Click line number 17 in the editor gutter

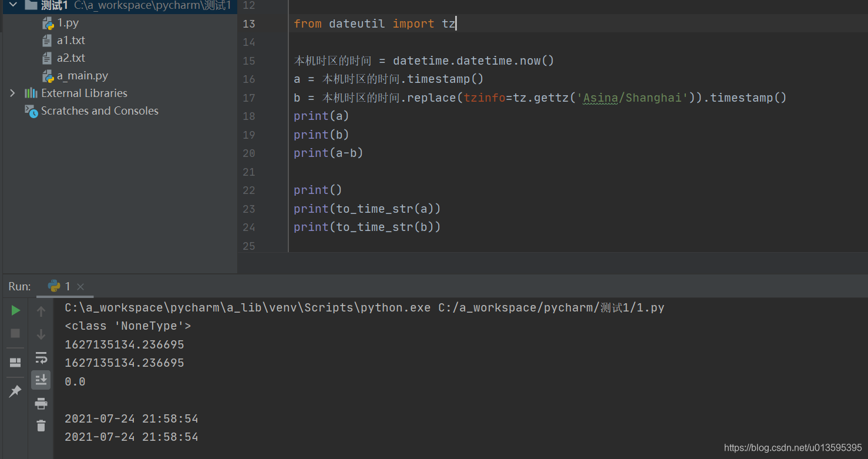pyautogui.click(x=248, y=98)
